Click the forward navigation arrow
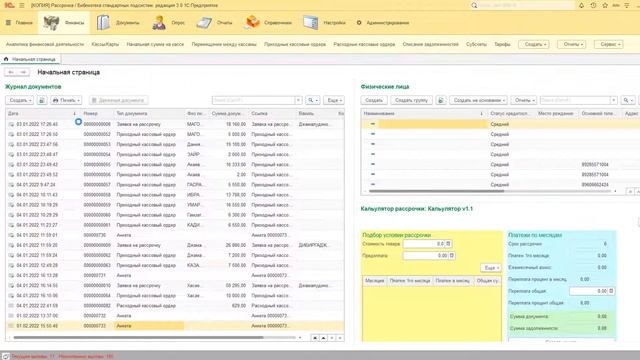Screen dimensions: 640x360 [23, 72]
